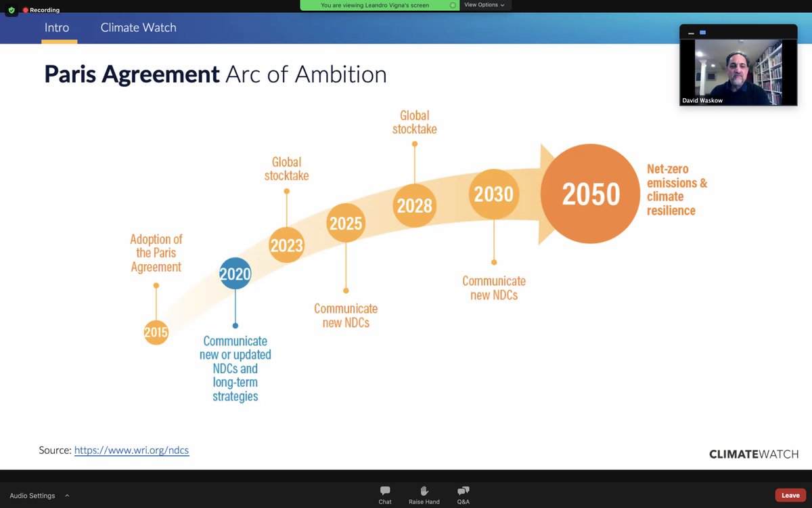Click the 'Global stocktake' label above 2028
The image size is (812, 508).
415,122
